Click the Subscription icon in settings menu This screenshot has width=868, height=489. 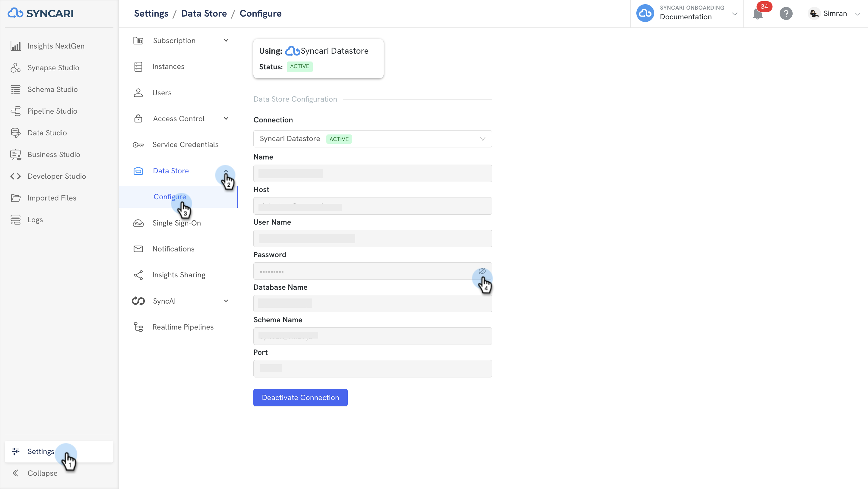[138, 41]
